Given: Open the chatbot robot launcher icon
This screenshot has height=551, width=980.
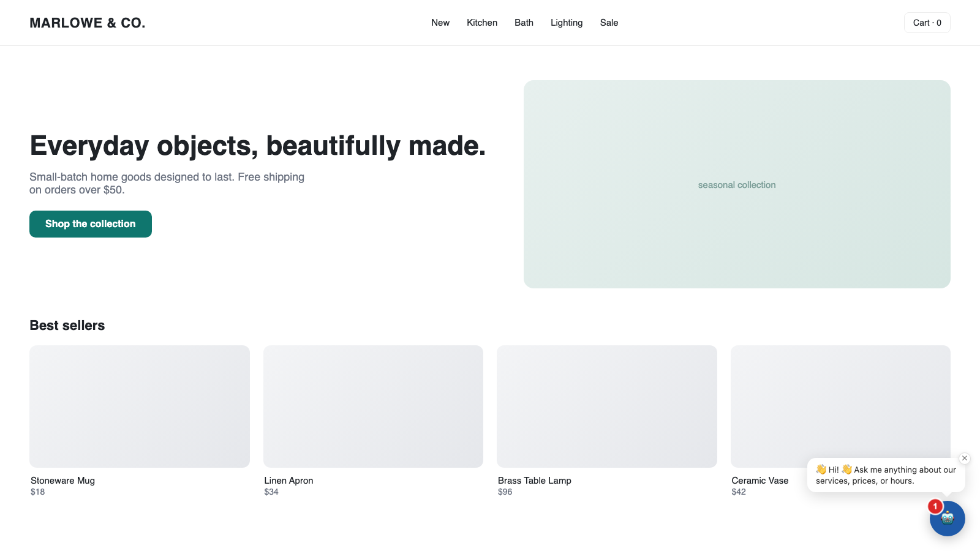Looking at the screenshot, I should (947, 519).
